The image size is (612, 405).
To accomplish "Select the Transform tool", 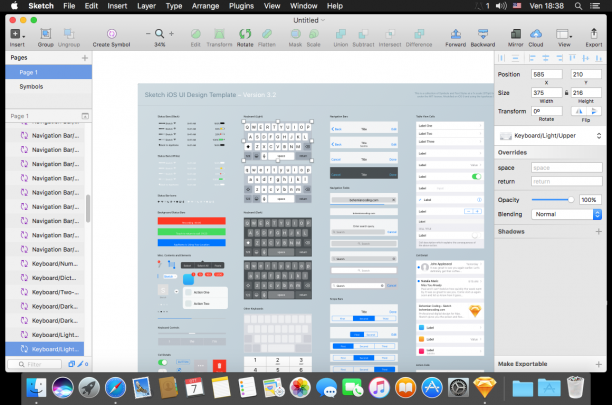I will tap(219, 34).
